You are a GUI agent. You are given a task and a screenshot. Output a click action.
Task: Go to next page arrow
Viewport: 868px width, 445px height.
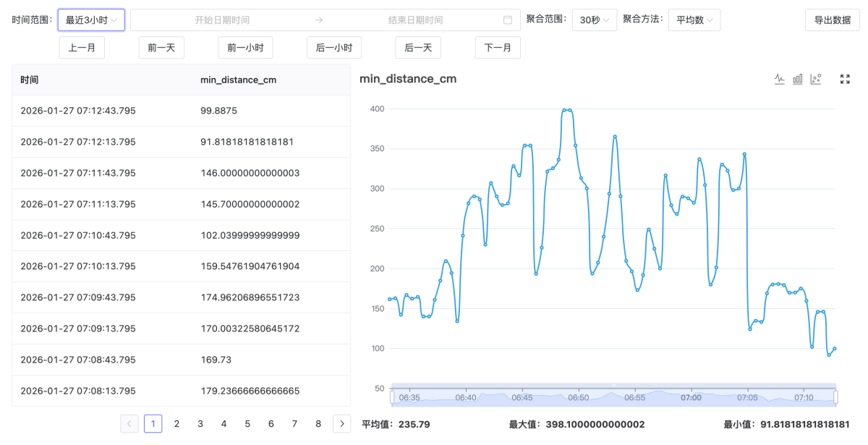(341, 424)
